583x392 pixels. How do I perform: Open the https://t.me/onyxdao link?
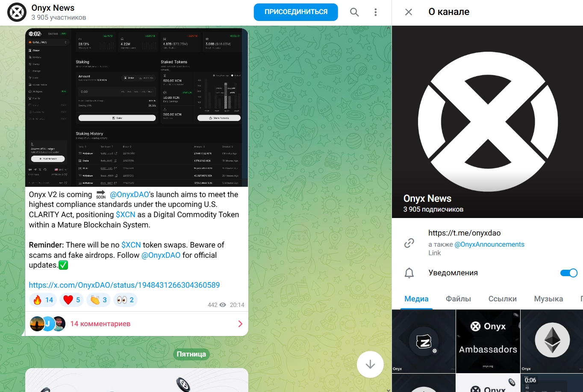tap(465, 233)
